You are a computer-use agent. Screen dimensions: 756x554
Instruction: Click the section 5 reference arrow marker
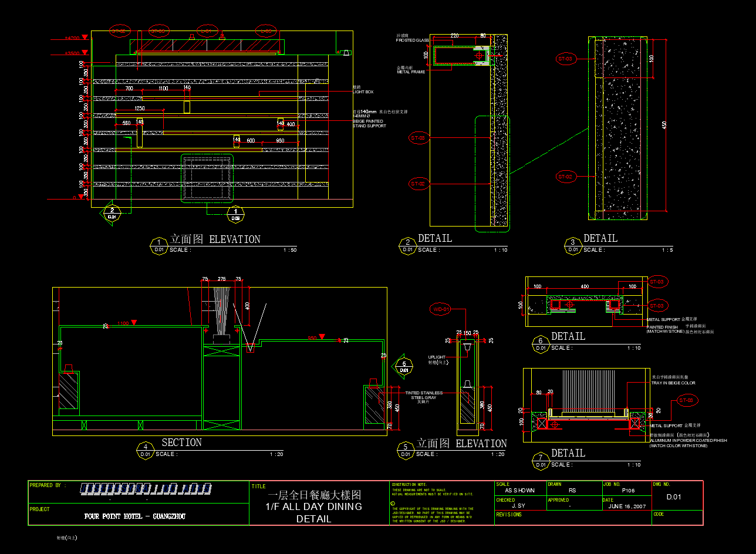403,367
